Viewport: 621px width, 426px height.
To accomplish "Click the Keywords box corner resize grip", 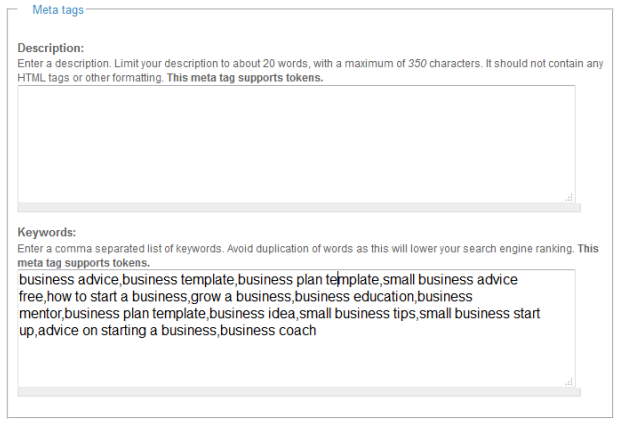I will 569,382.
